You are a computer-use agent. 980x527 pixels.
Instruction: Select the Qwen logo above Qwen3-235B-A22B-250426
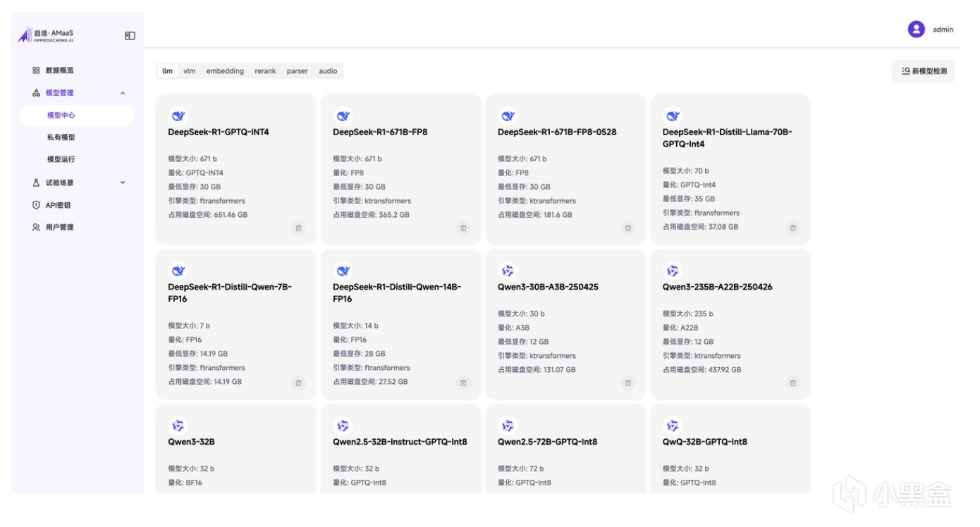[673, 271]
